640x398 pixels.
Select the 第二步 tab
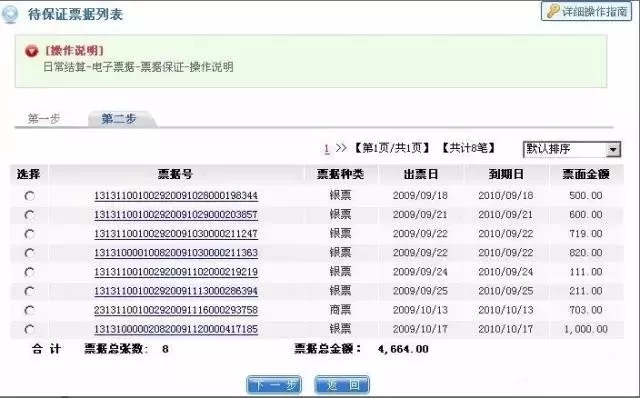[x=119, y=119]
